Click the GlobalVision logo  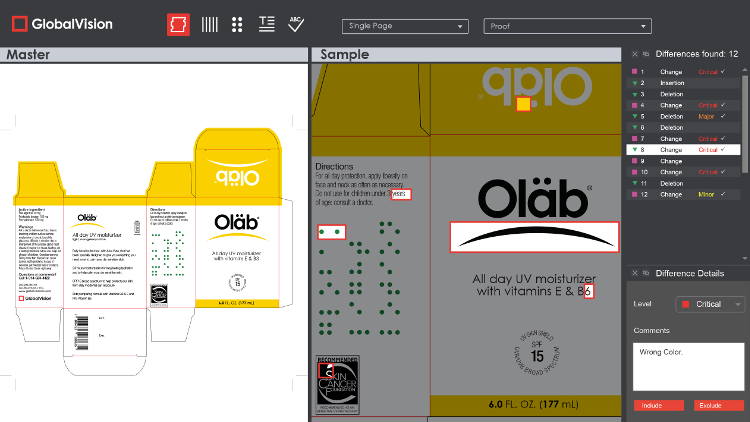(62, 24)
